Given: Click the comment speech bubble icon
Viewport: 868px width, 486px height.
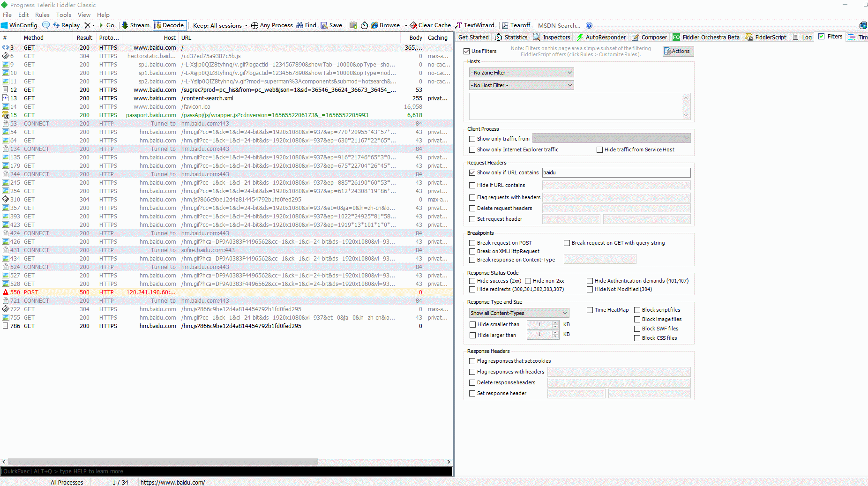Looking at the screenshot, I should (x=46, y=25).
